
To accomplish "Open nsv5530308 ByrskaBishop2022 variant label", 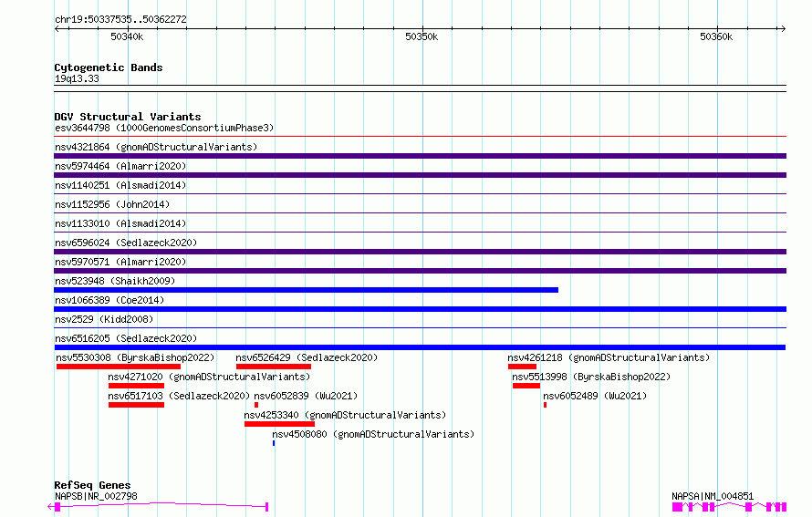I will (135, 357).
